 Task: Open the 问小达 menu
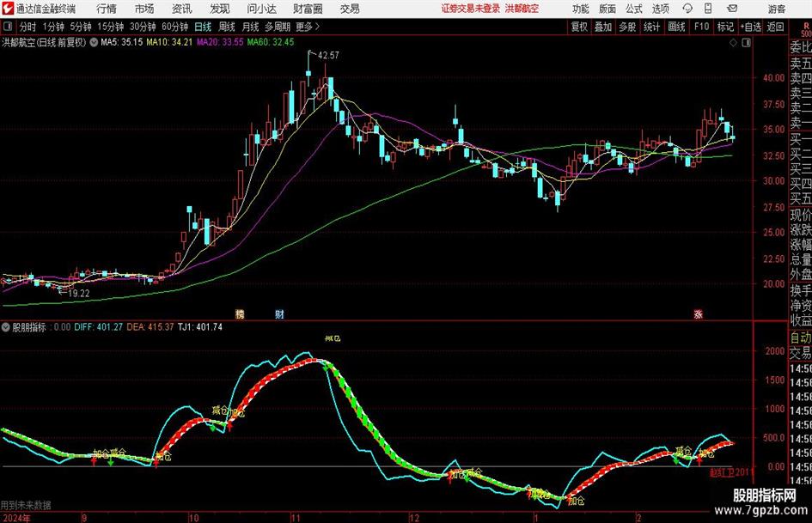tap(261, 9)
